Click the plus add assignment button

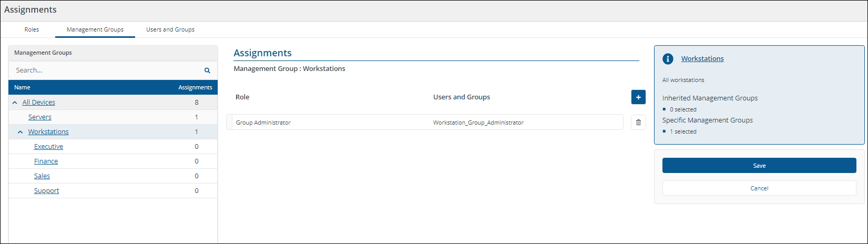[x=638, y=97]
